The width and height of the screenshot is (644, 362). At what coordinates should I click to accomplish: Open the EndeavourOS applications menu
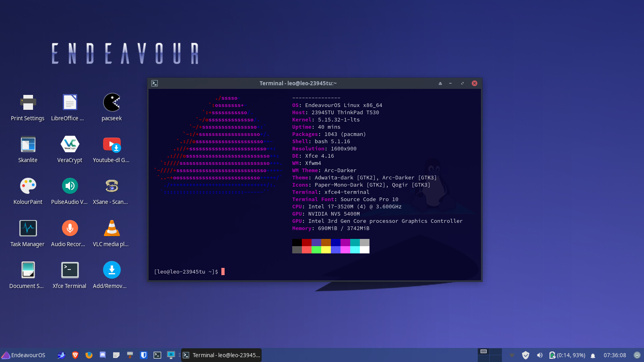point(23,355)
